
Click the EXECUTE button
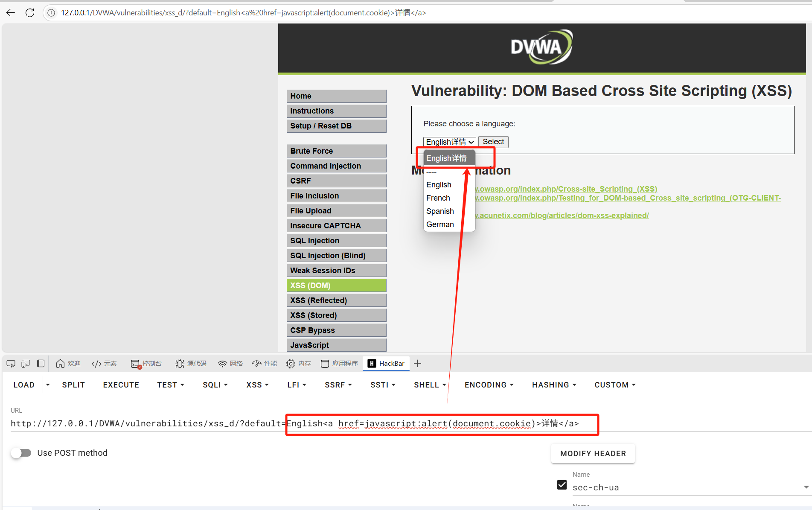[x=121, y=385]
